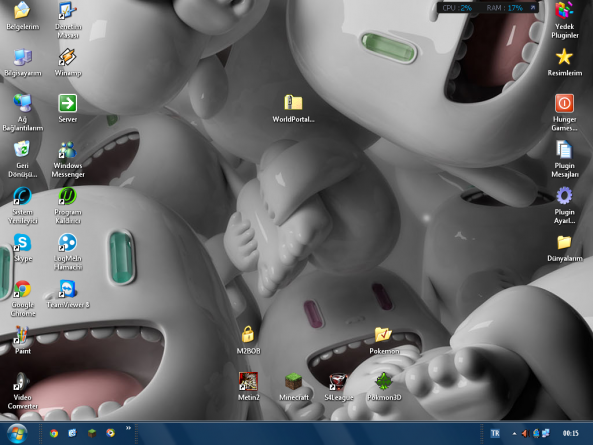Select the Pokmon3D desktop icon

pos(384,386)
